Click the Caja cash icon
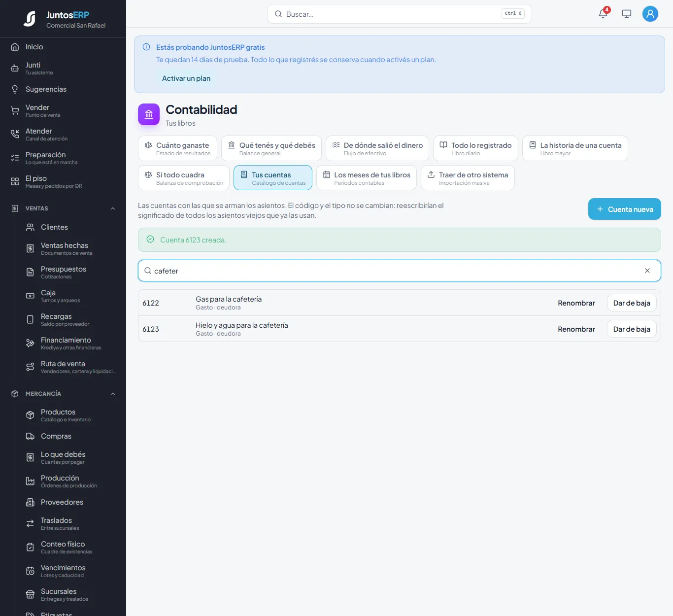The height and width of the screenshot is (616, 673). [30, 296]
